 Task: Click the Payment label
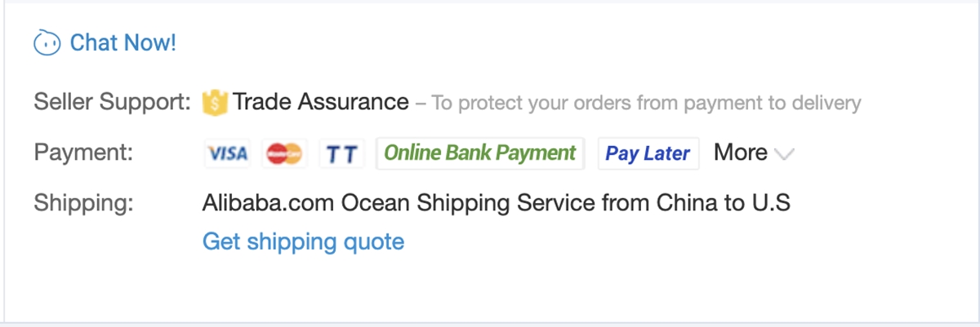coord(83,152)
